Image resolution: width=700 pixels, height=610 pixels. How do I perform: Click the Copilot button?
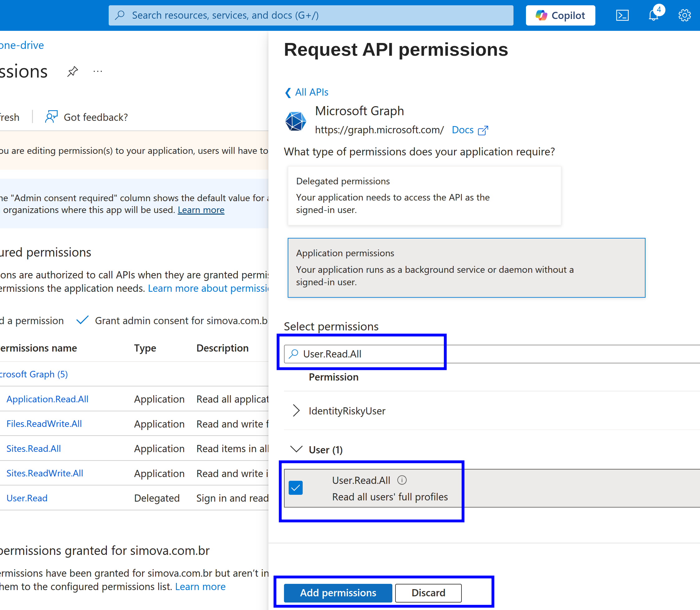(x=560, y=15)
